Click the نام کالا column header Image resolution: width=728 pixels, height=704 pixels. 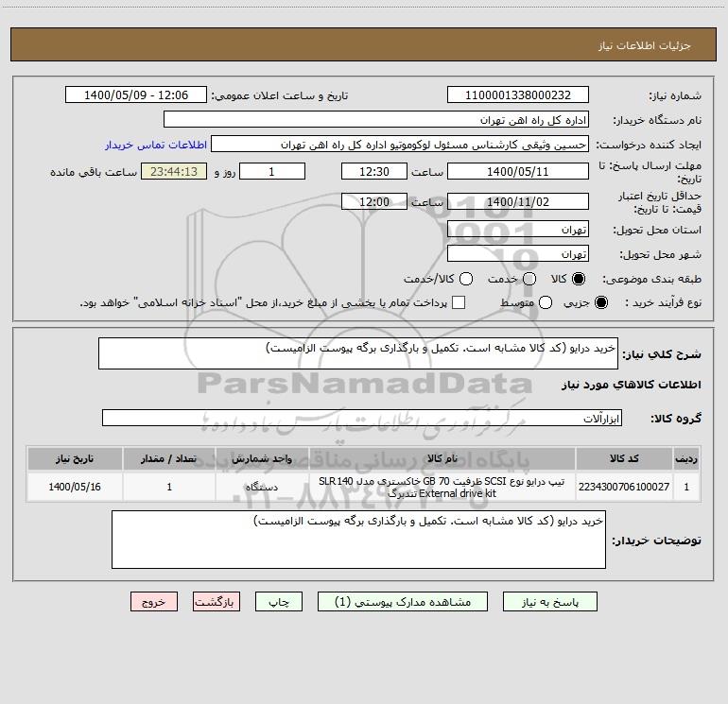tap(442, 458)
